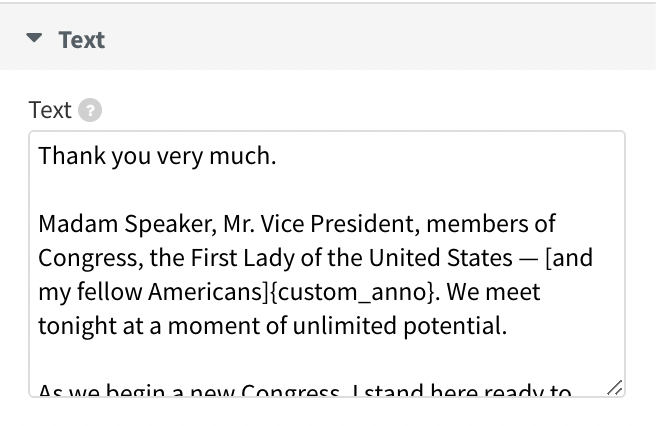
Task: Click on 'unlimited potential' phrase
Action: coord(400,326)
